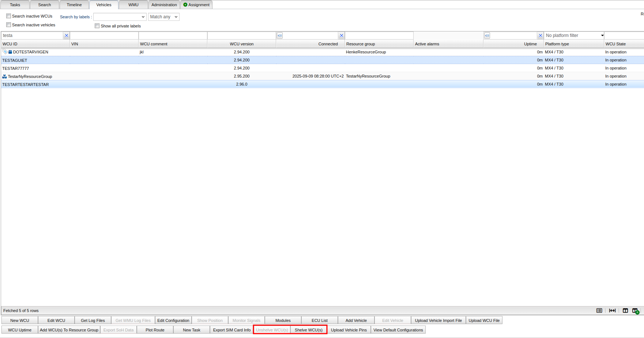This screenshot has height=338, width=644.
Task: Click the two-column layout icon in status bar
Action: 625,311
